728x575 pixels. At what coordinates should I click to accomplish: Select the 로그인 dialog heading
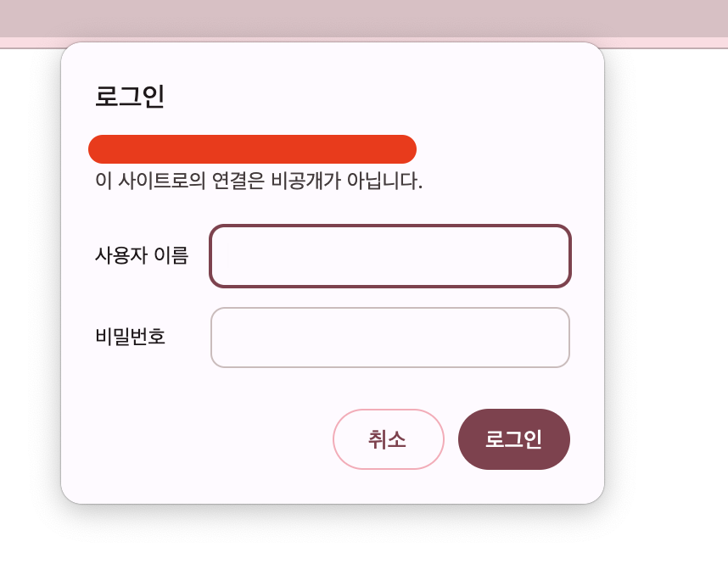130,97
